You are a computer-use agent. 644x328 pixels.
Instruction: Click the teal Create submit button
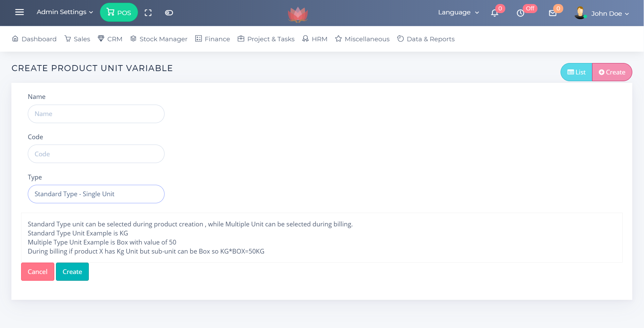[x=72, y=272]
